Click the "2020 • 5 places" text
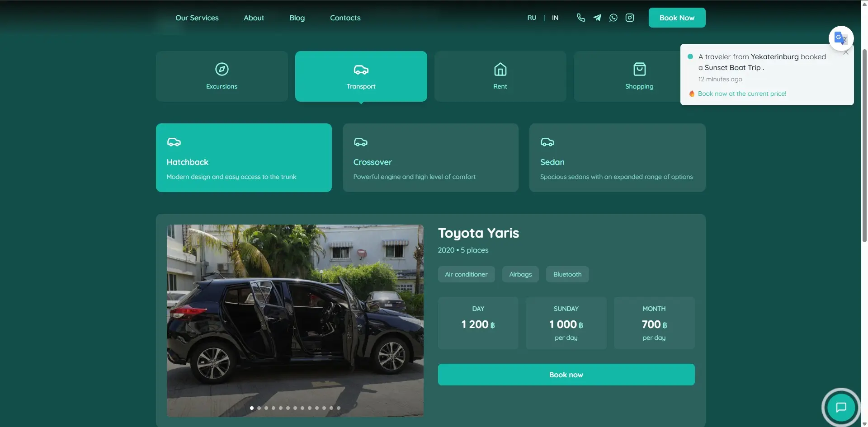This screenshot has height=427, width=868. click(463, 250)
